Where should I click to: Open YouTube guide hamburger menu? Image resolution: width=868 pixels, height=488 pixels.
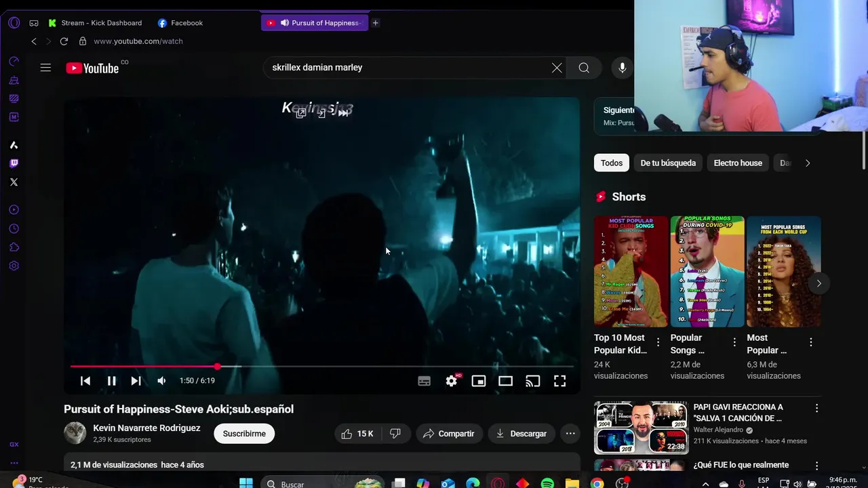pyautogui.click(x=45, y=68)
